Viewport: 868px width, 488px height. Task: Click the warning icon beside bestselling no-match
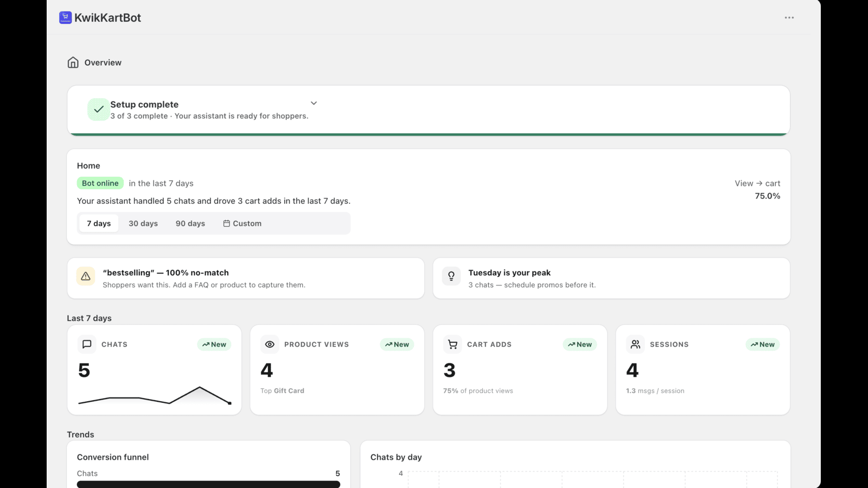tap(86, 277)
